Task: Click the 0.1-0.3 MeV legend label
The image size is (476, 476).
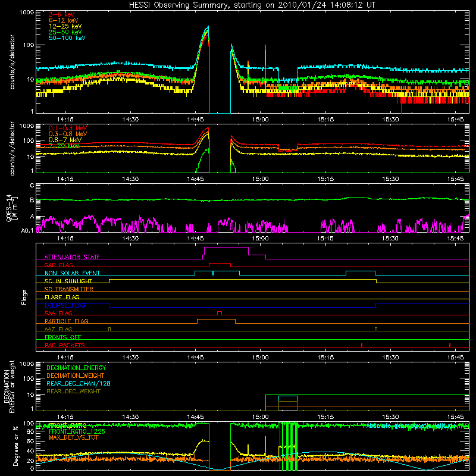Action: tap(68, 128)
